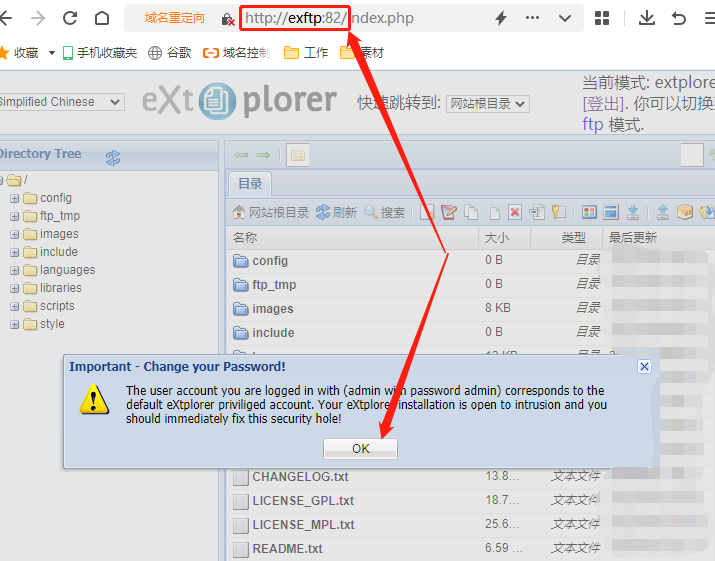
Task: Sort by the 大小 column header
Action: pyautogui.click(x=505, y=238)
